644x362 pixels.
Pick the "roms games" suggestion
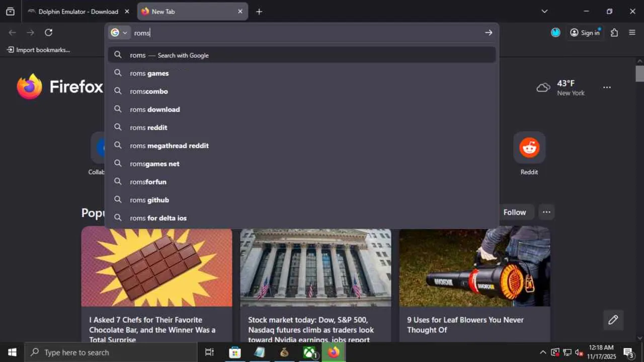[302, 73]
